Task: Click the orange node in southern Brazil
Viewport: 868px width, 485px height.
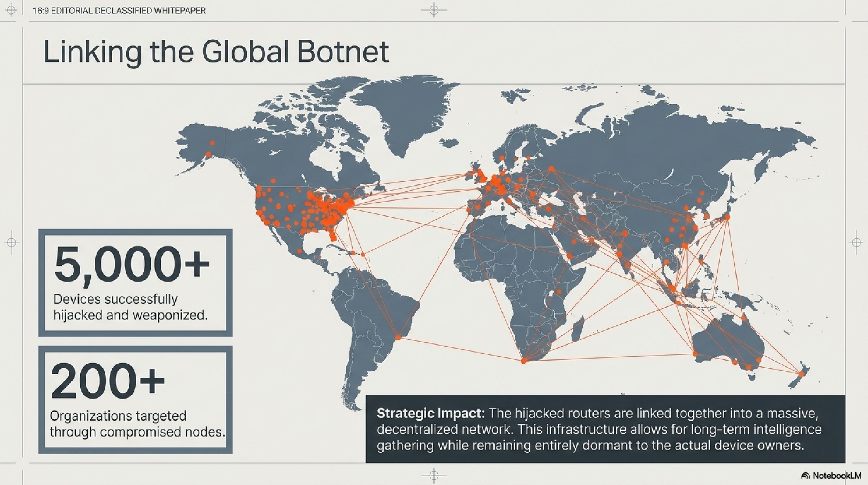Action: point(398,337)
